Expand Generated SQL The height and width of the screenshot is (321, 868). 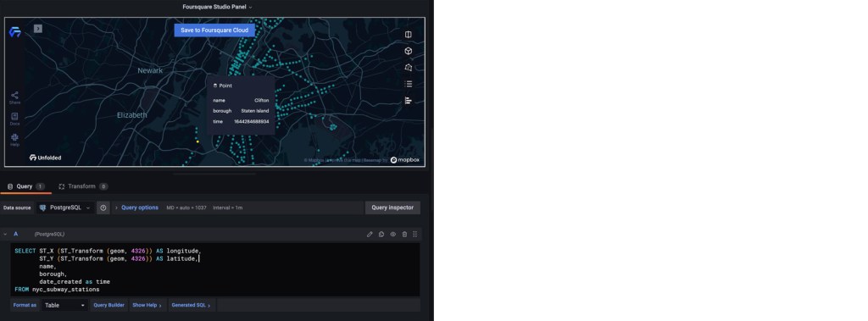click(191, 305)
